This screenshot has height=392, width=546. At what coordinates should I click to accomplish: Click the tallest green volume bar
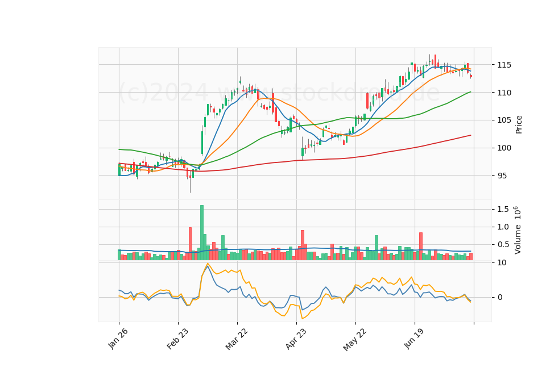click(201, 233)
